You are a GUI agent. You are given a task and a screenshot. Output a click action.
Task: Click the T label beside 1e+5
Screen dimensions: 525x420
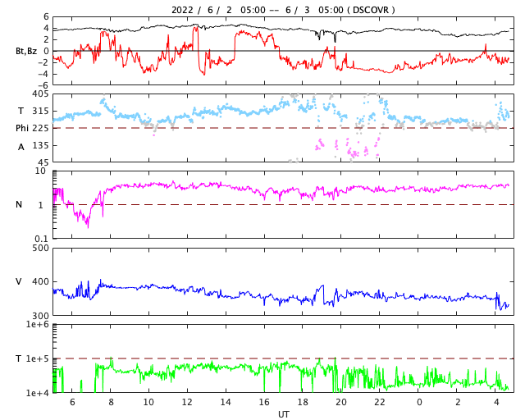click(18, 358)
